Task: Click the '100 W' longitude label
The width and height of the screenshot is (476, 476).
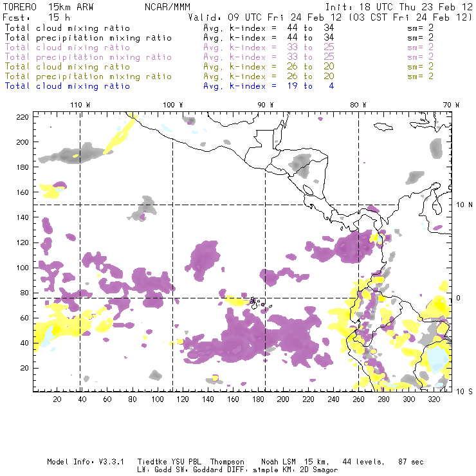Action: 173,105
